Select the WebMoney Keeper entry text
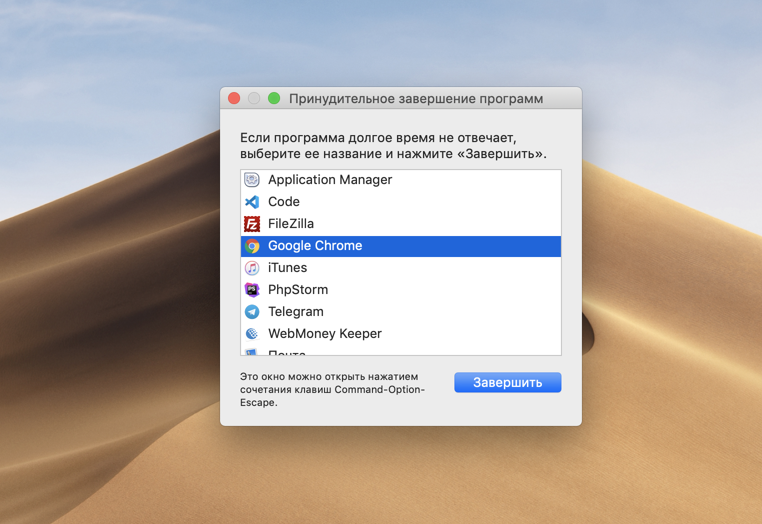Viewport: 762px width, 524px height. point(325,333)
